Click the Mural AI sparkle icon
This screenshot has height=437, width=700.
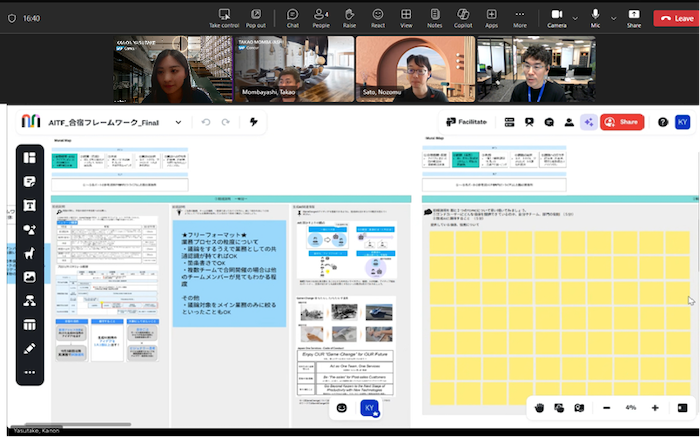(x=588, y=122)
